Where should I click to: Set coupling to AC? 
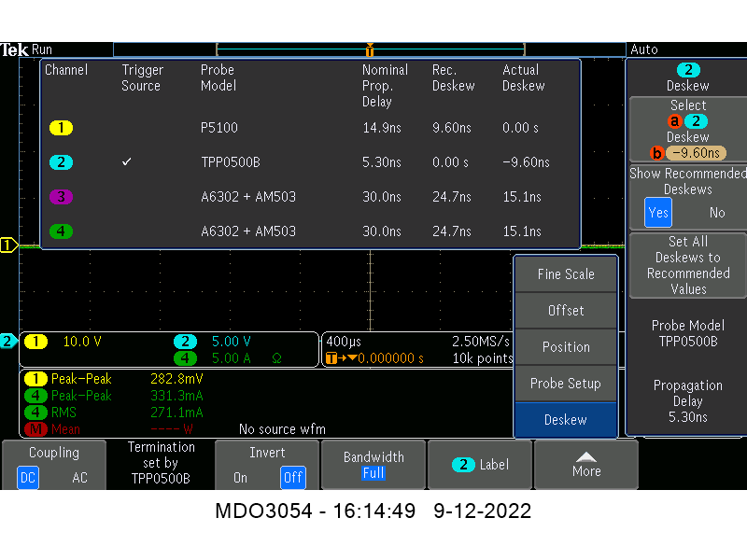click(79, 478)
